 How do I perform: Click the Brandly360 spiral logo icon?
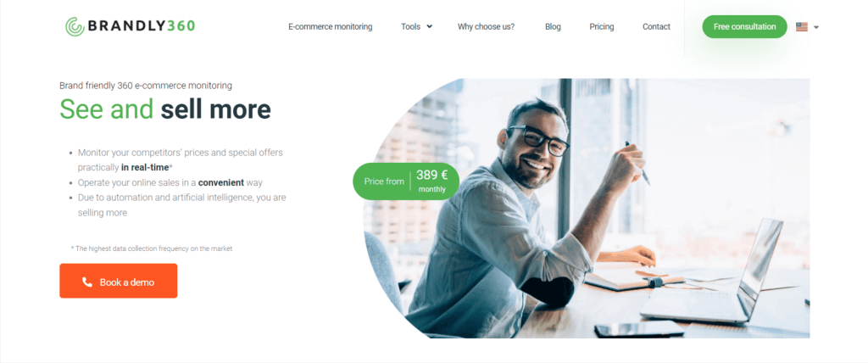(x=75, y=26)
